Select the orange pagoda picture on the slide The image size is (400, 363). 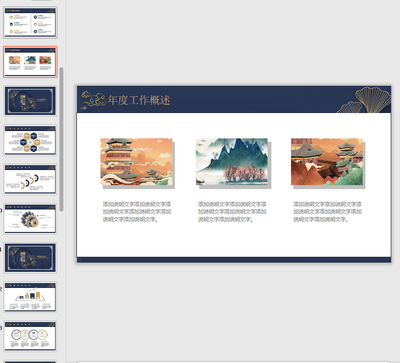click(137, 162)
